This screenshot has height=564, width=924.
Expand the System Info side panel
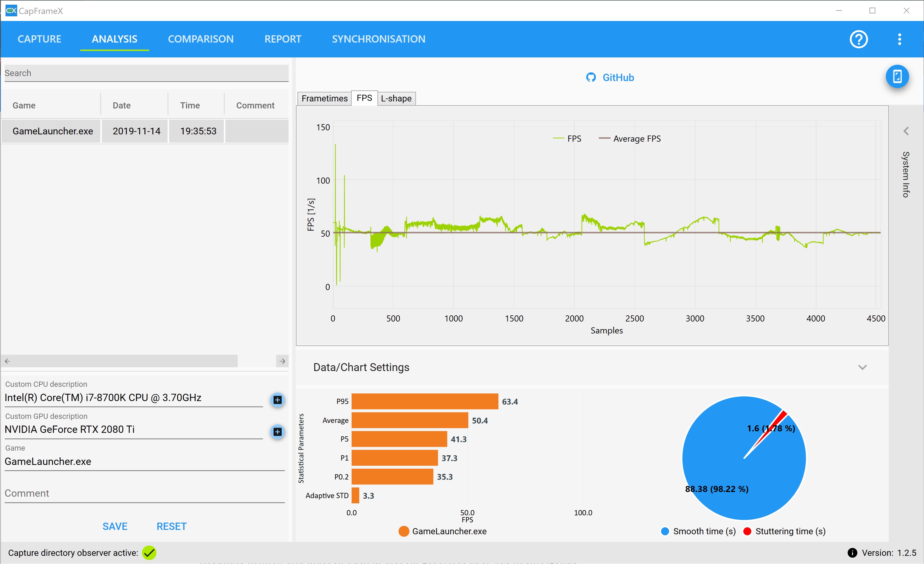(906, 131)
